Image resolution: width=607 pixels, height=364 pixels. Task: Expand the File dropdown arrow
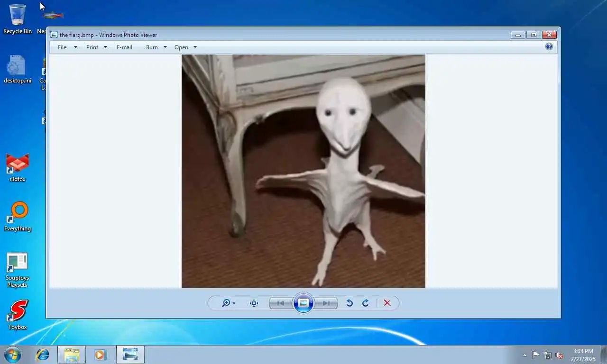[x=75, y=47]
